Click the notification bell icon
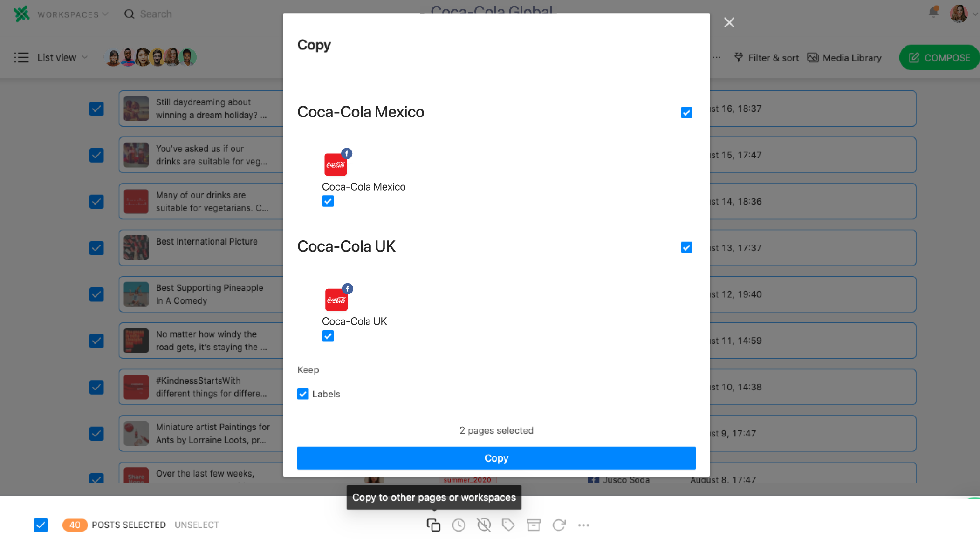The image size is (980, 559). pos(933,12)
